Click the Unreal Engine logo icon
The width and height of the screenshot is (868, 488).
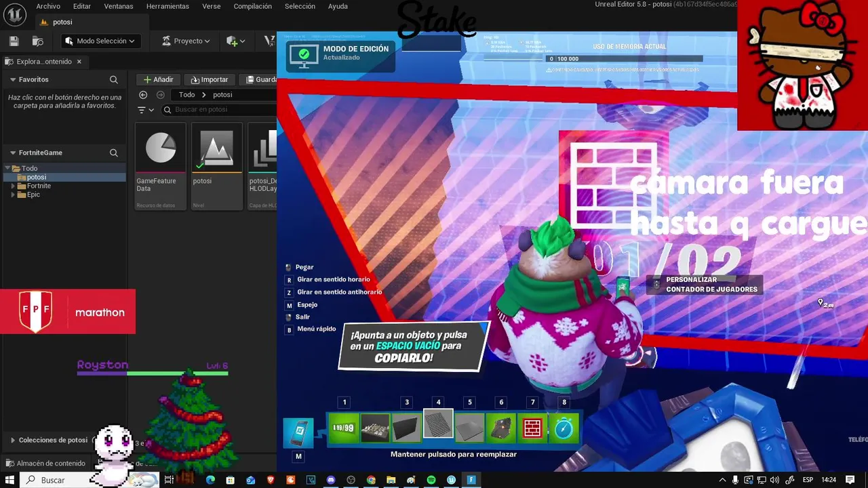click(14, 13)
